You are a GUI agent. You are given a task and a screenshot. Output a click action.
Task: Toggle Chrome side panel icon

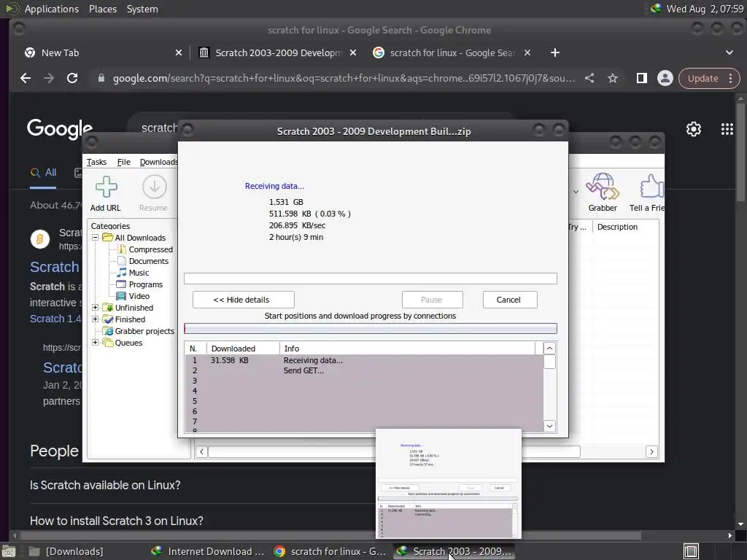tap(642, 78)
